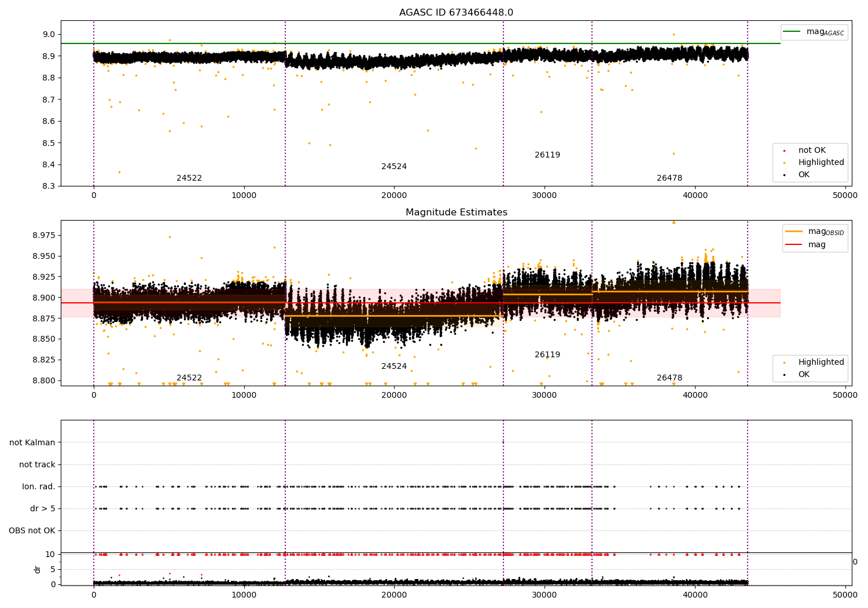Click label 24524 in the Magnitude Estimates plot
This screenshot has height=608, width=868.
[394, 366]
